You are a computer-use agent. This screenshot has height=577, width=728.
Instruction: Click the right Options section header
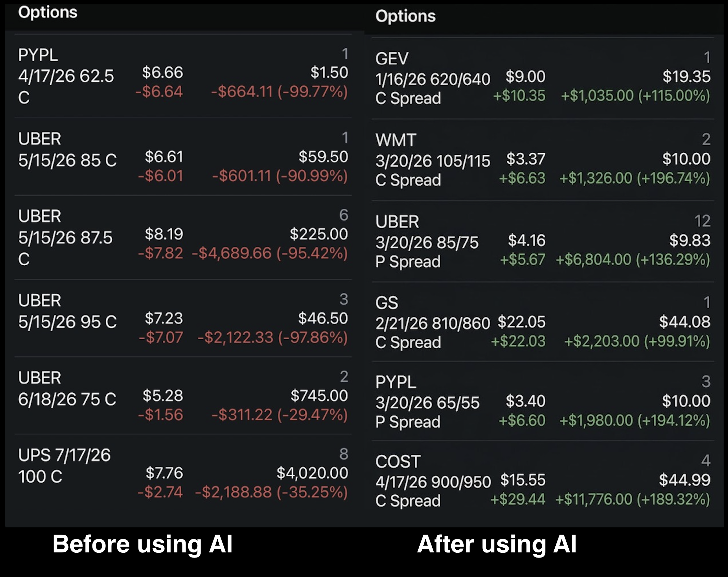(406, 16)
